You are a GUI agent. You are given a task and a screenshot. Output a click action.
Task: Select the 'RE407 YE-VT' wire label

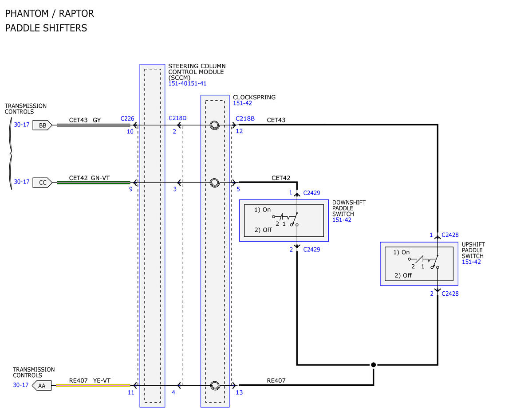click(x=90, y=380)
